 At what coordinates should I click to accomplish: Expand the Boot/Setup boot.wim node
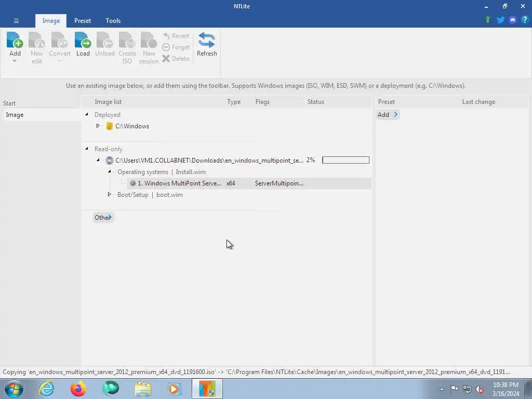(109, 194)
